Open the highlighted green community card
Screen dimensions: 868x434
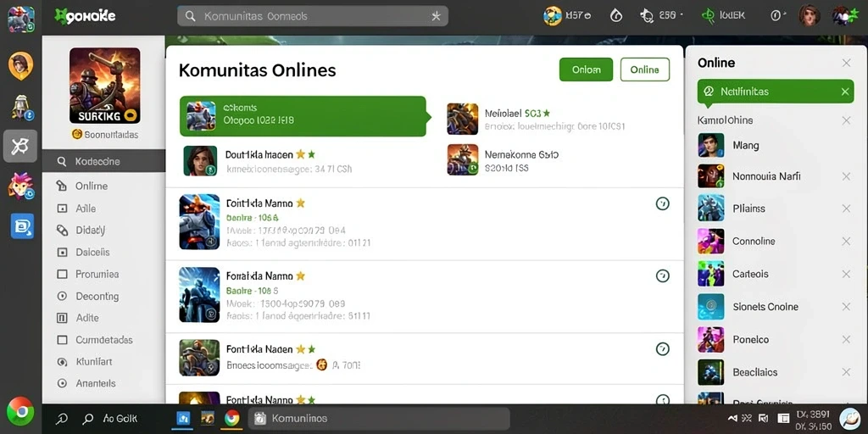pyautogui.click(x=303, y=116)
